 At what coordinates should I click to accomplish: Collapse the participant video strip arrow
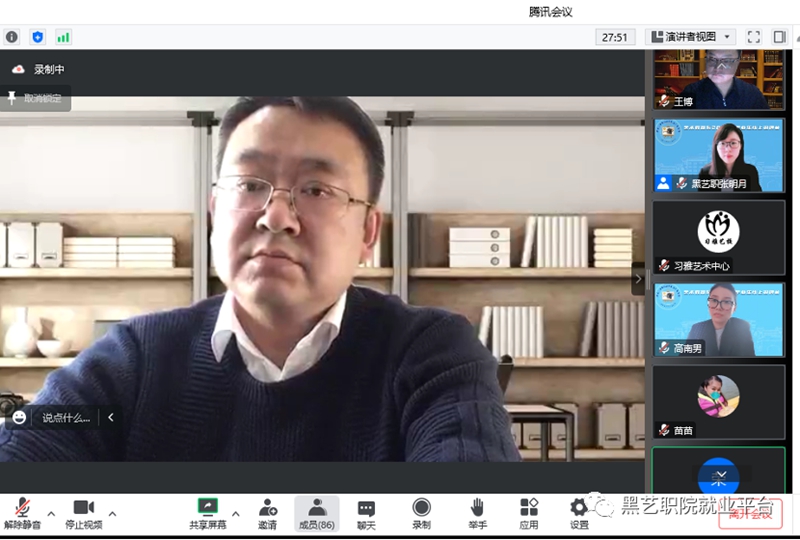(638, 278)
